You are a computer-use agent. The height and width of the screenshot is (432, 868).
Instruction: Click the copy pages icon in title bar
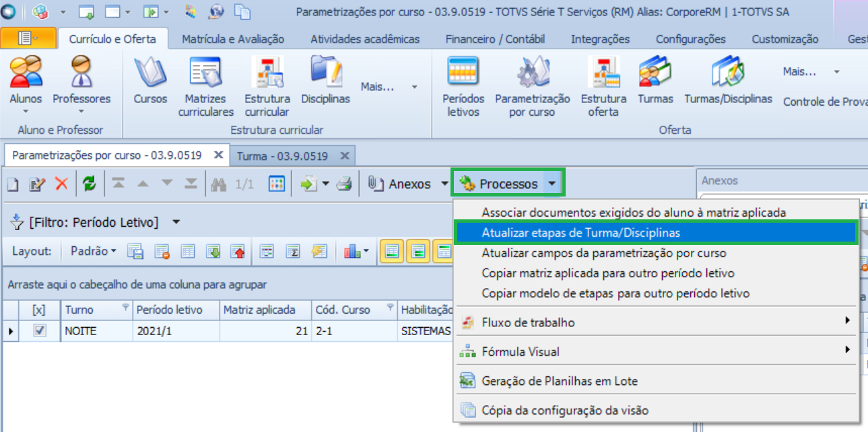click(242, 12)
